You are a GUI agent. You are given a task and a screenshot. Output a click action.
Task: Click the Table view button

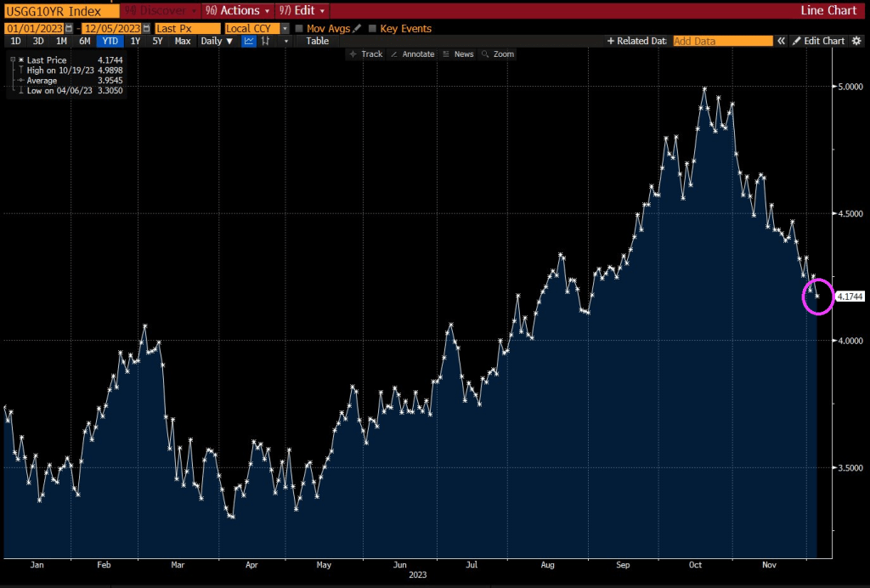click(317, 41)
